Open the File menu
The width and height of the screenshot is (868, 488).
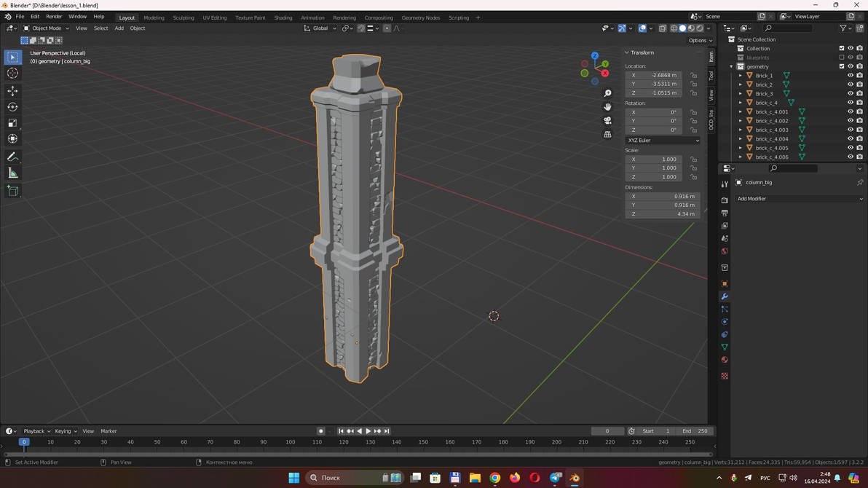20,17
